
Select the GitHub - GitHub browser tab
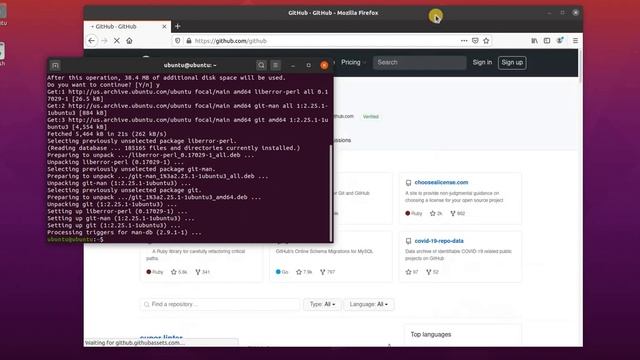(127, 27)
